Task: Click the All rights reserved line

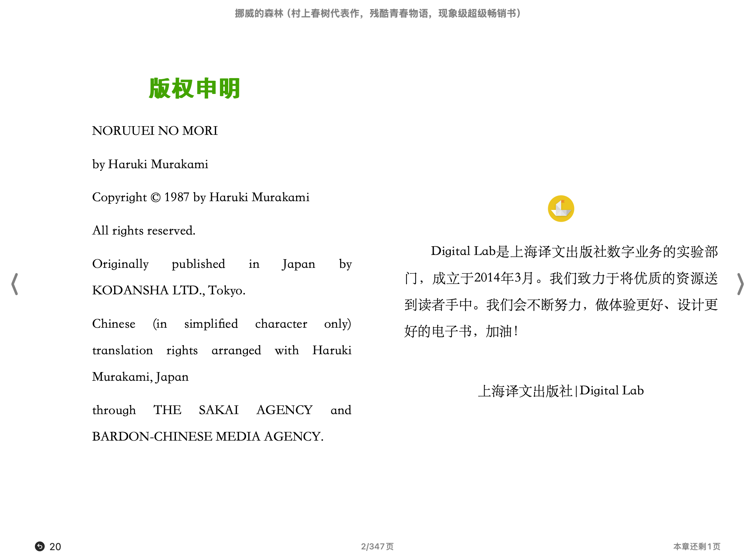Action: [x=143, y=230]
